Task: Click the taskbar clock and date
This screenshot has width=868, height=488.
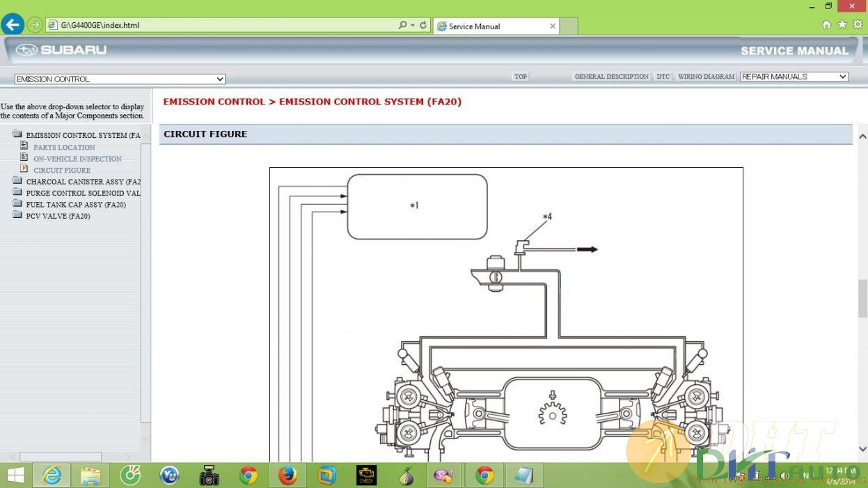Action: tap(841, 476)
